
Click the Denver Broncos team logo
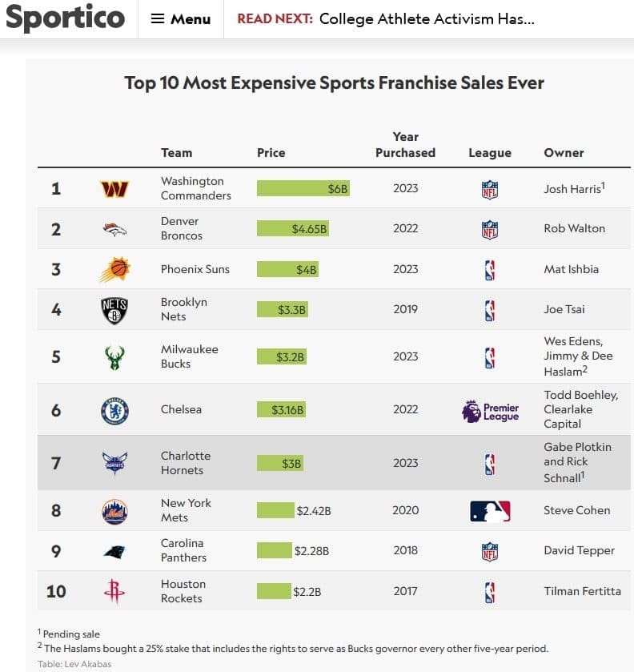tap(114, 229)
